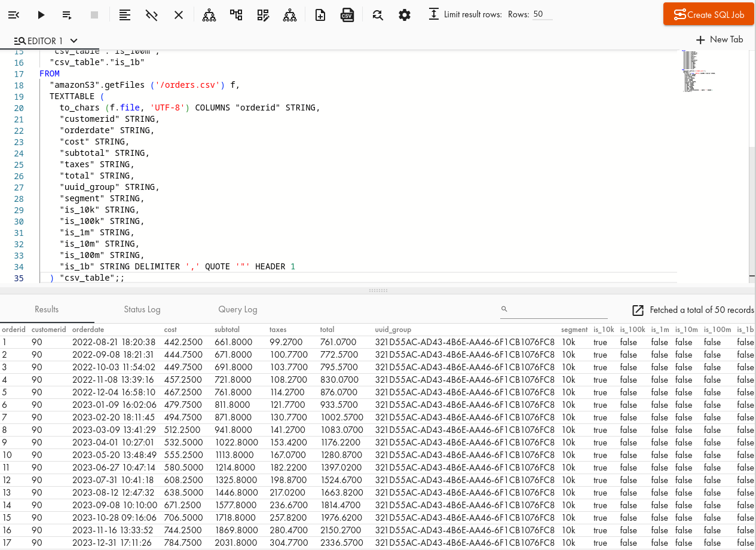Click the Limit result rows icon
Viewport: 756px width, 550px height.
pyautogui.click(x=434, y=14)
